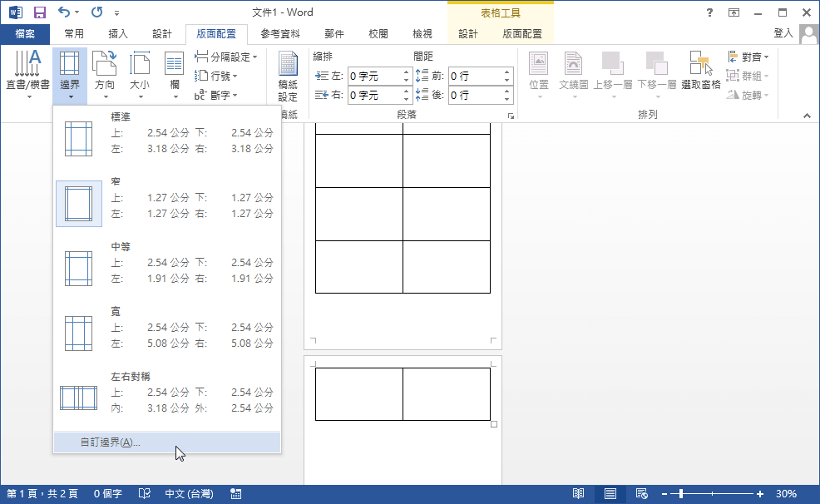
Task: Switch to 閱讀模式 reading view
Action: [x=580, y=493]
